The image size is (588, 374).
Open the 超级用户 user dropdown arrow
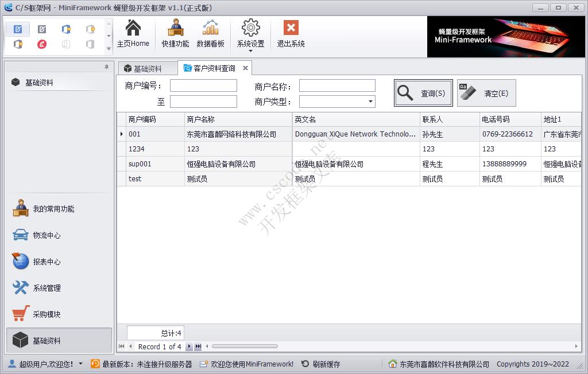pyautogui.click(x=80, y=364)
